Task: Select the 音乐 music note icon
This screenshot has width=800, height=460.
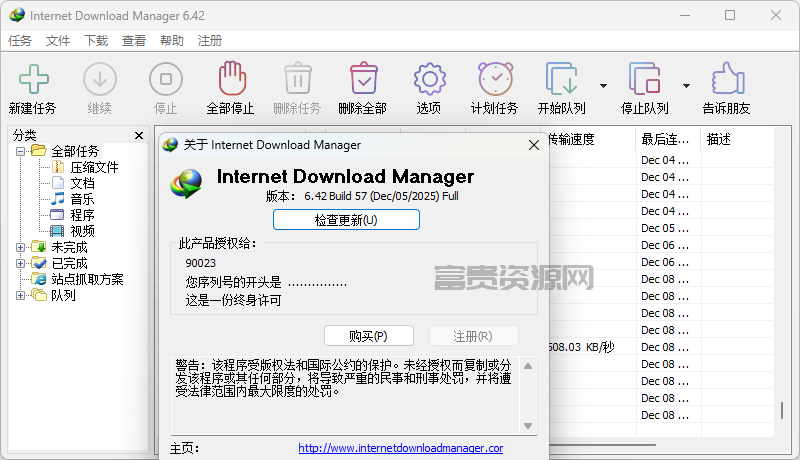Action: [x=58, y=198]
